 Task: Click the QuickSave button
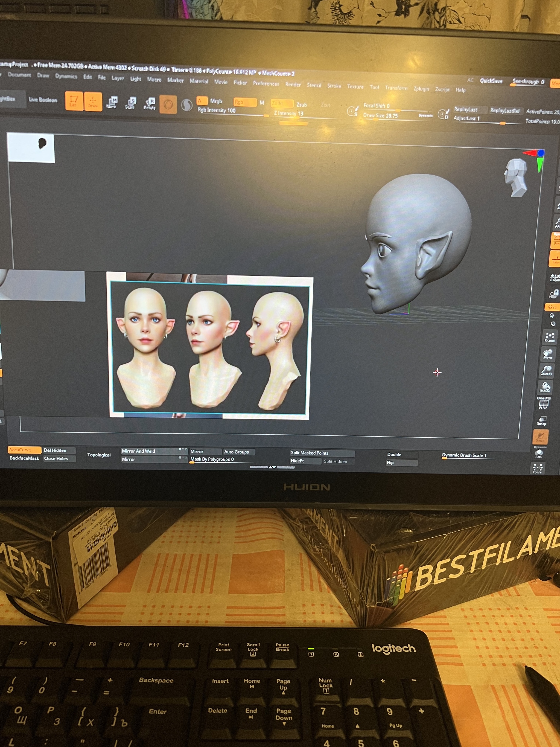(x=491, y=81)
